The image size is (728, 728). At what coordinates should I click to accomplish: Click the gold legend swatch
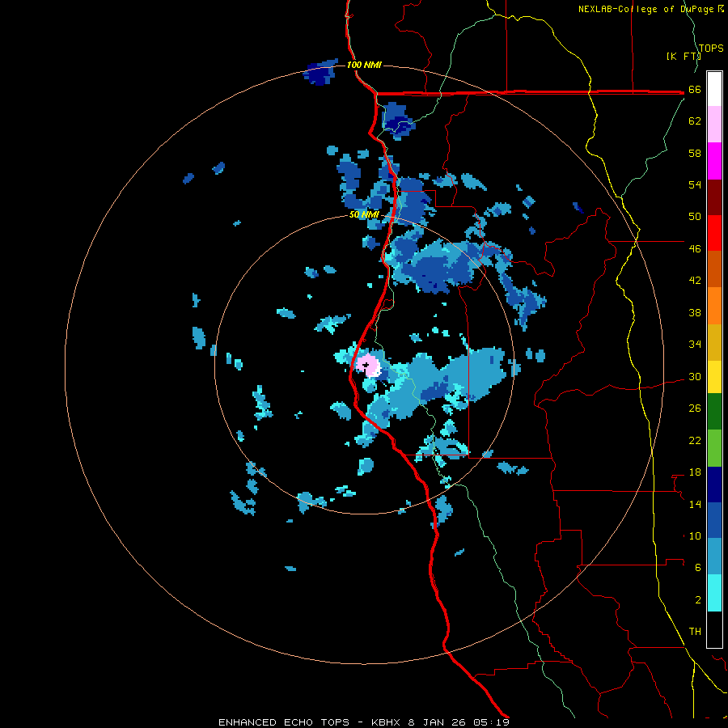pyautogui.click(x=714, y=342)
